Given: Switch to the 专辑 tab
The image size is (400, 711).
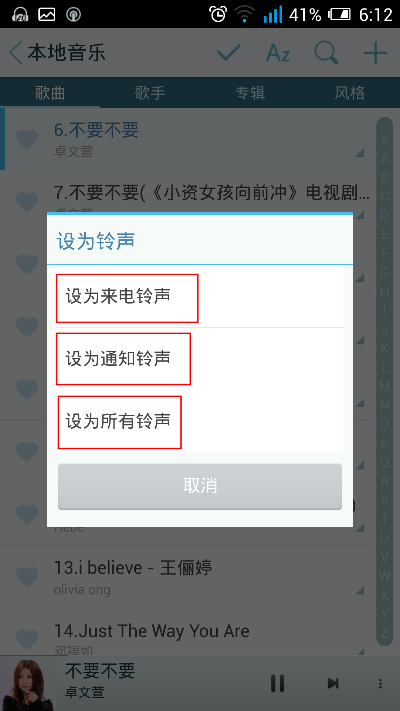Looking at the screenshot, I should (250, 93).
